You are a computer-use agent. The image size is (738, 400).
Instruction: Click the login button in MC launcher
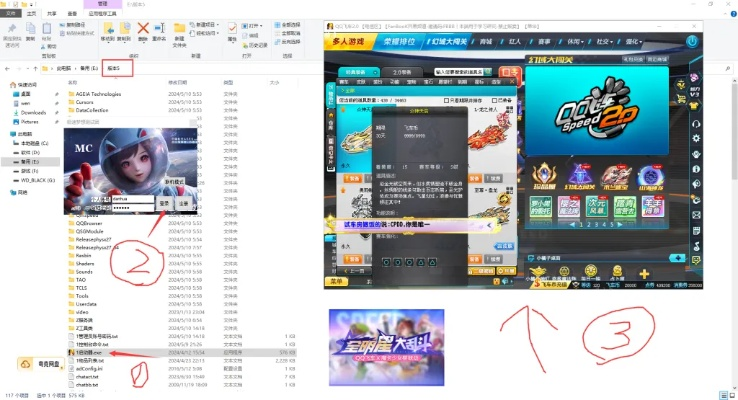coord(164,203)
